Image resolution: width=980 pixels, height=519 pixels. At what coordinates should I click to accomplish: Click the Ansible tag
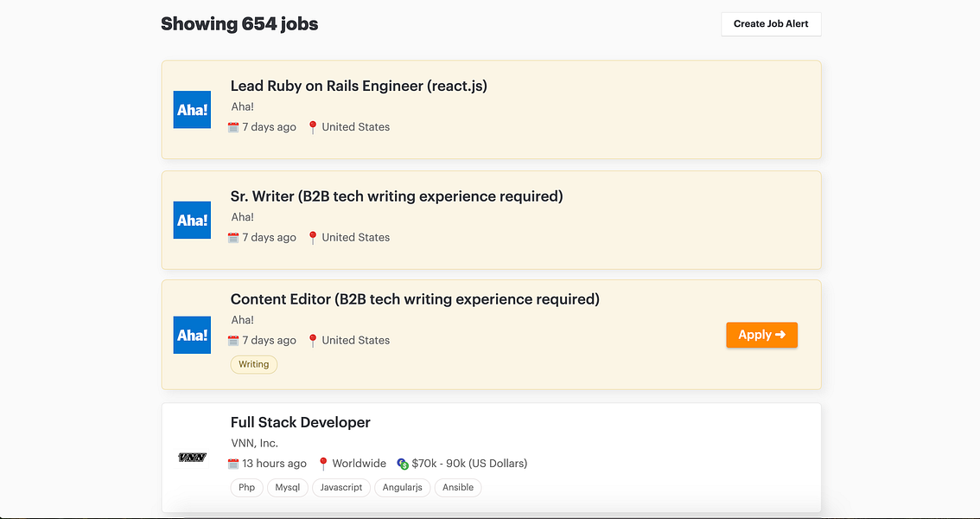coord(458,488)
